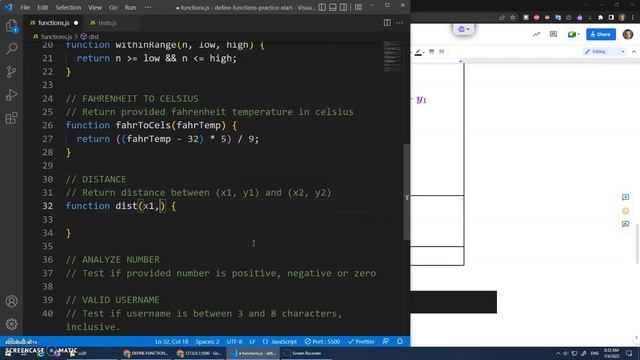Open the Chrome three-dot menu

[633, 17]
